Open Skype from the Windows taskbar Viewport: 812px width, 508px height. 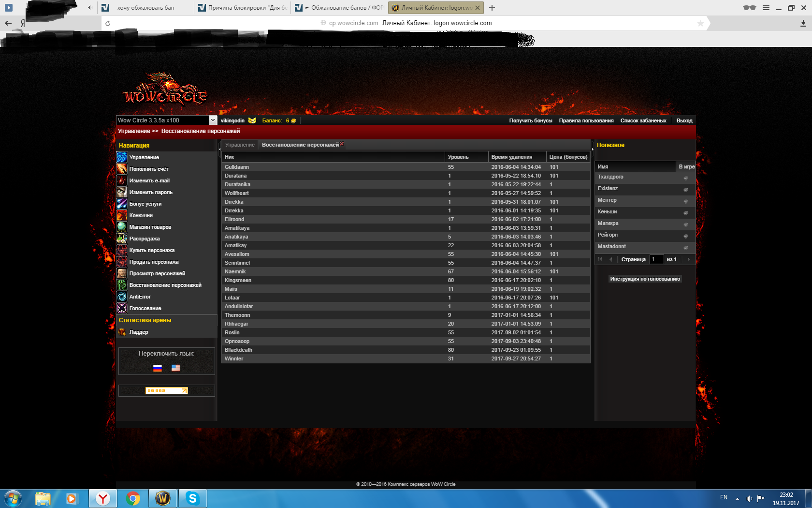click(x=192, y=498)
